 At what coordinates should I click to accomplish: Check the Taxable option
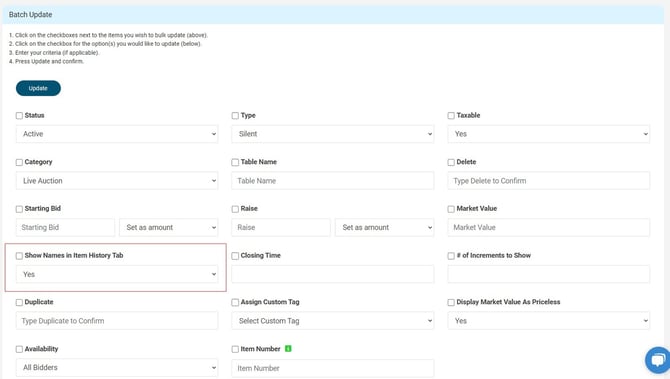point(451,115)
